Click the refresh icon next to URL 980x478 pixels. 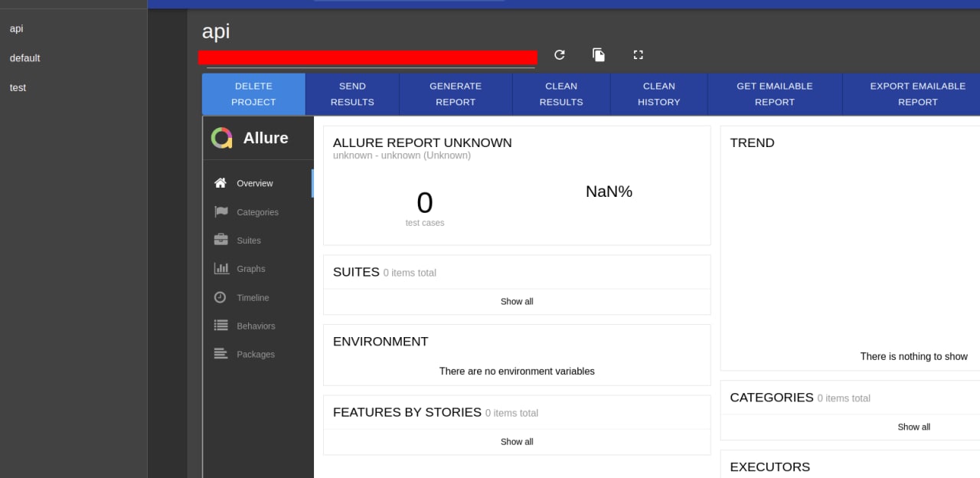(560, 54)
